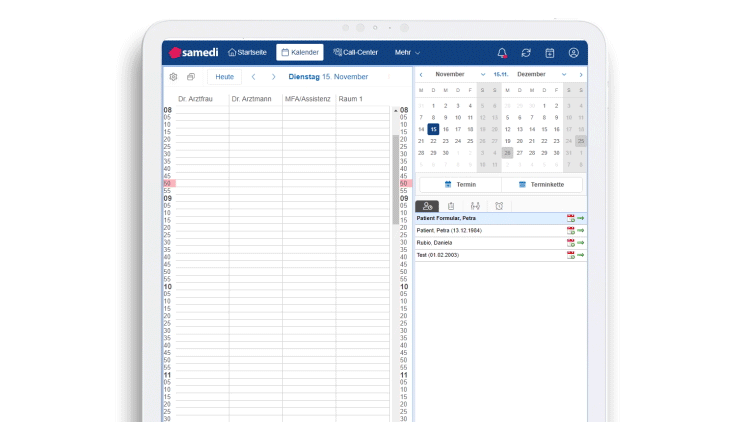Screen dimensions: 750x422
Task: Click the calendar vertical scrollbar
Action: point(396,179)
